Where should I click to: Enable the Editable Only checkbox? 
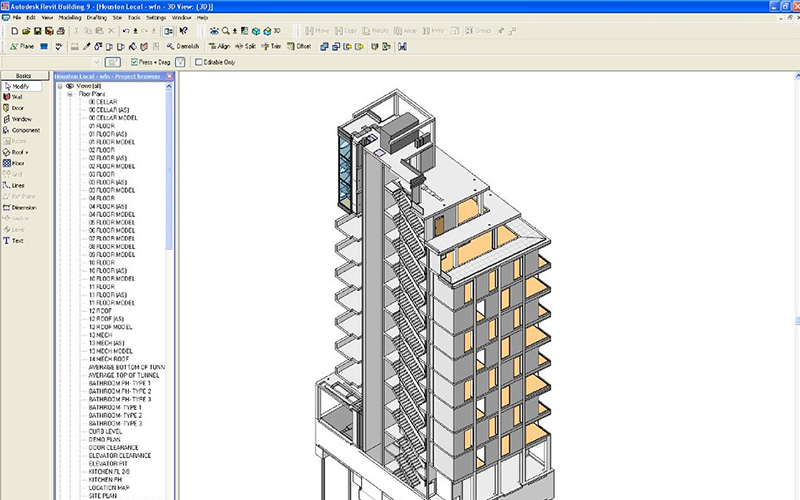point(198,62)
